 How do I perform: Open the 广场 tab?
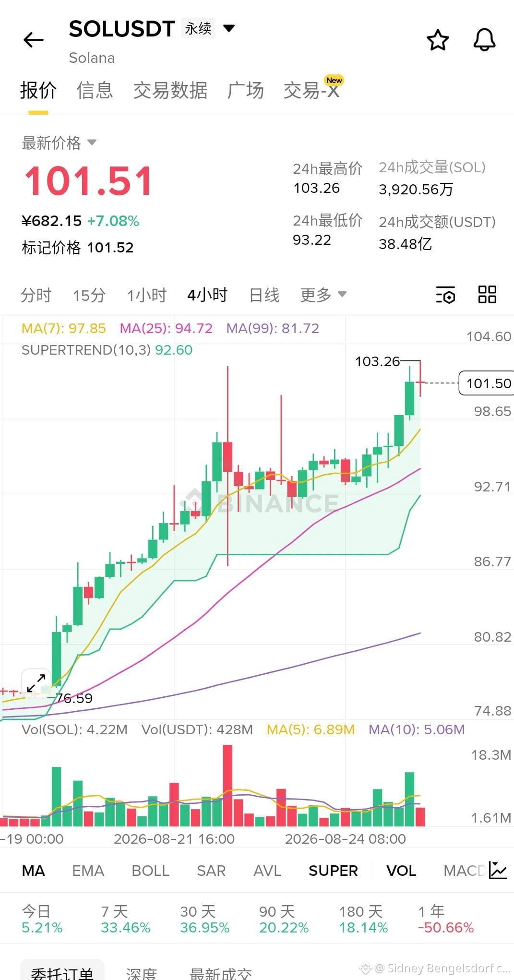pos(246,90)
